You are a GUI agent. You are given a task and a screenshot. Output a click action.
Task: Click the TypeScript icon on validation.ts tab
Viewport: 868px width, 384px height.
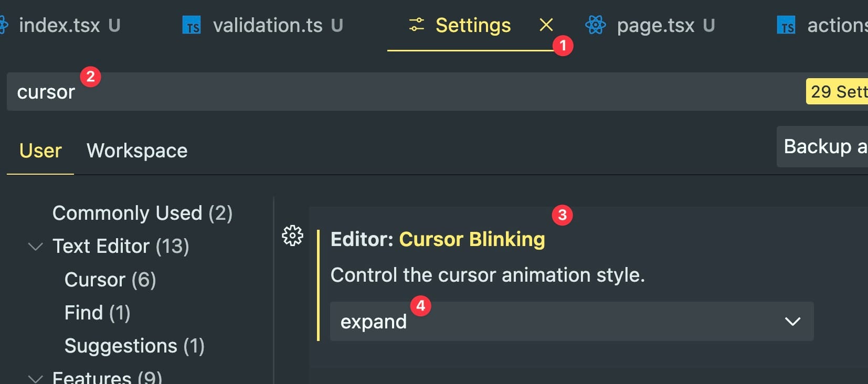pyautogui.click(x=192, y=25)
